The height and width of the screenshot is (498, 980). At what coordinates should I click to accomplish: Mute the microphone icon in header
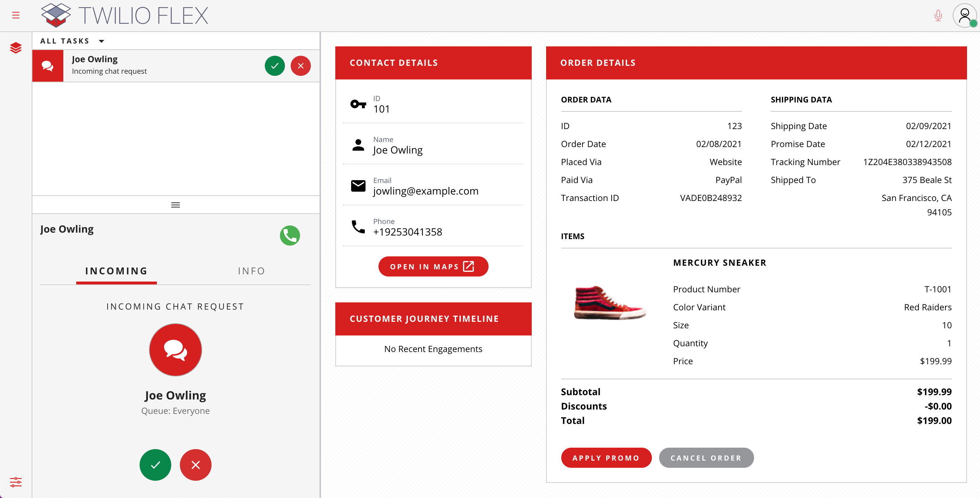point(938,15)
